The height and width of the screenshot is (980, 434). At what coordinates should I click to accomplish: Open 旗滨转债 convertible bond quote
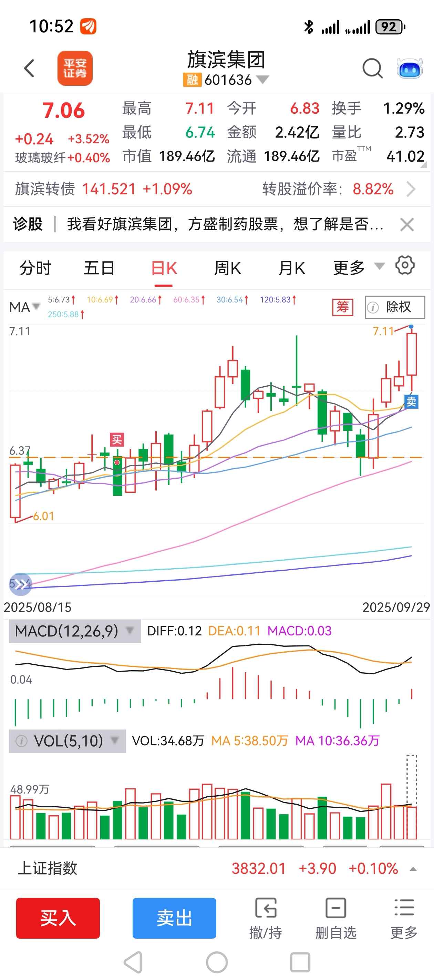(103, 189)
